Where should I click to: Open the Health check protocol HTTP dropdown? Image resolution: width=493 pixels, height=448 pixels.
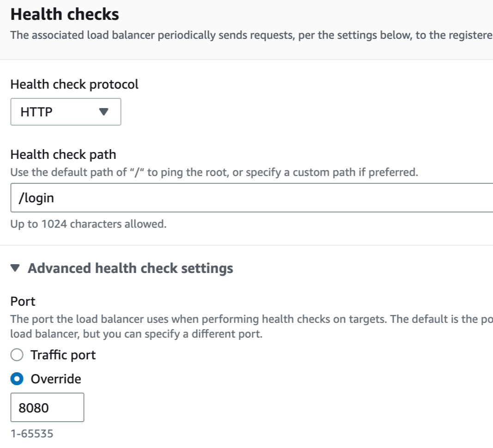[66, 112]
